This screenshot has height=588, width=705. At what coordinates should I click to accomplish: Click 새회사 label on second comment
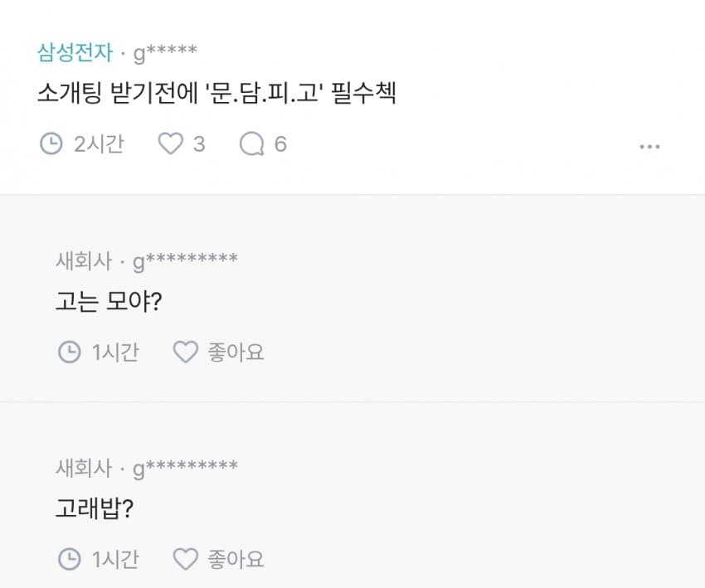tap(84, 468)
